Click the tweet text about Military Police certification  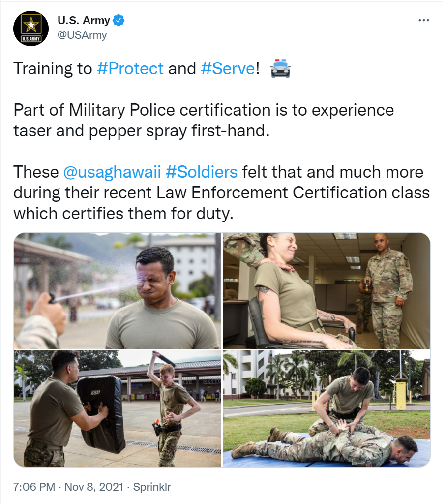pyautogui.click(x=204, y=120)
